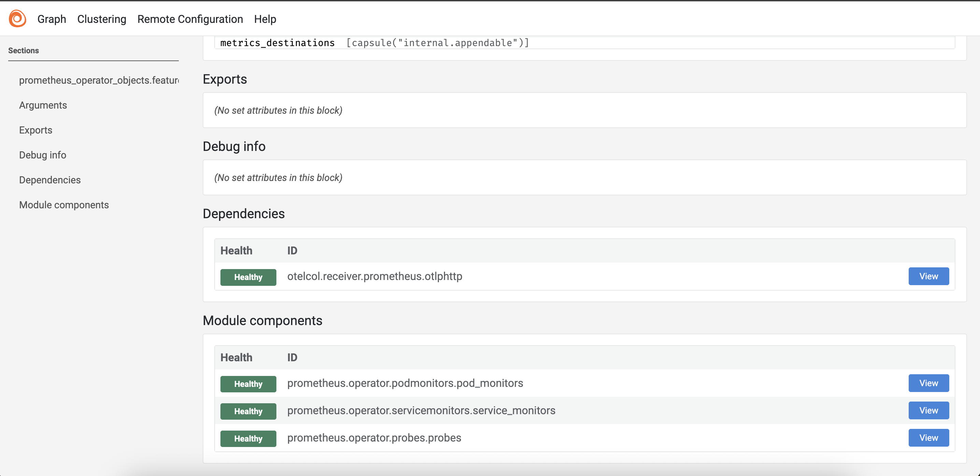The width and height of the screenshot is (980, 476).
Task: Select the prometheus_operator_objects.feature sidebar entry
Action: (98, 80)
